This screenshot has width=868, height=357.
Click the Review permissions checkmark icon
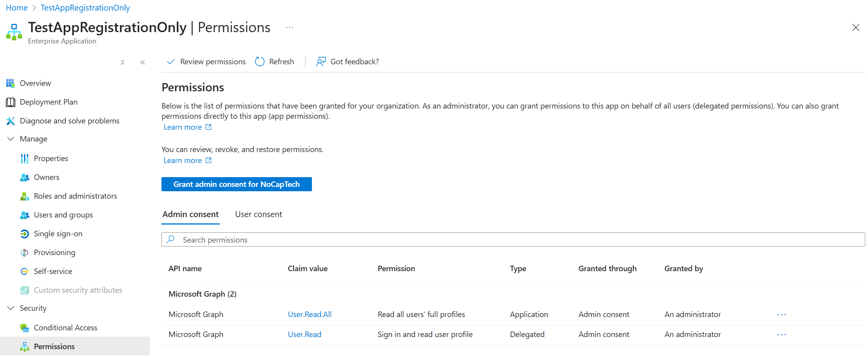click(x=170, y=62)
